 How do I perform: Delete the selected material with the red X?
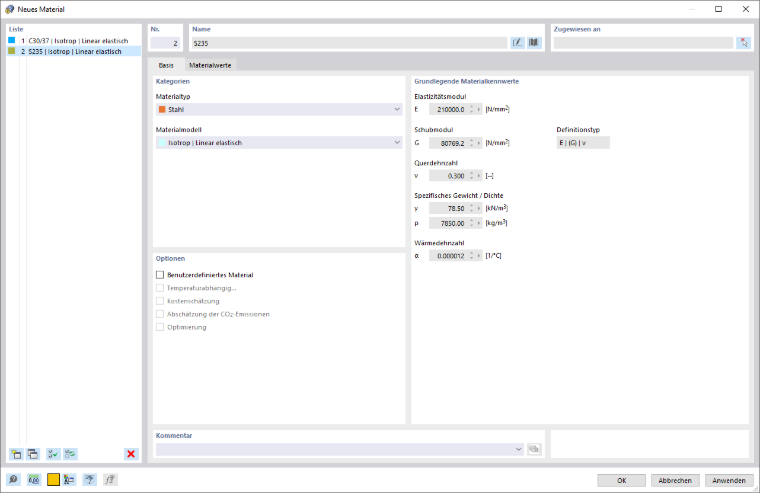131,454
